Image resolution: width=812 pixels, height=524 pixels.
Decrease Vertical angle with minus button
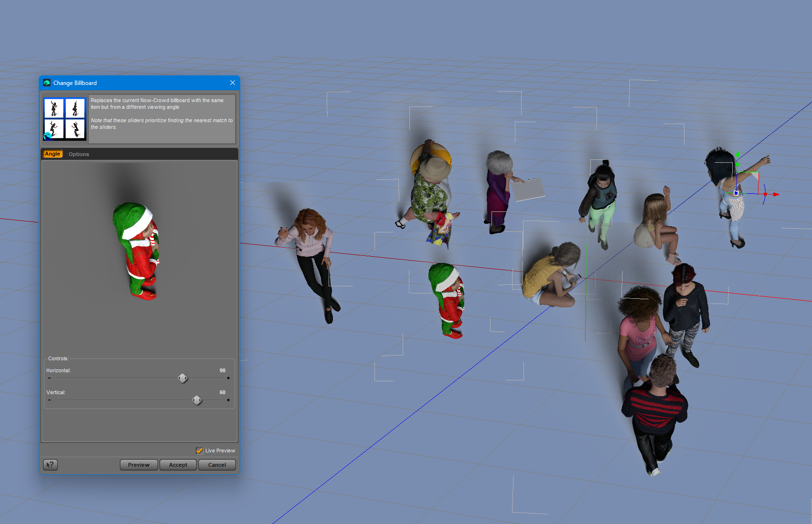click(49, 400)
